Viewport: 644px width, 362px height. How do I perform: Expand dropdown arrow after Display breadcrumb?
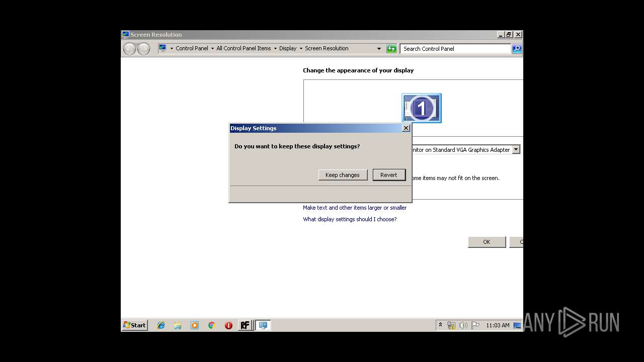click(301, 49)
